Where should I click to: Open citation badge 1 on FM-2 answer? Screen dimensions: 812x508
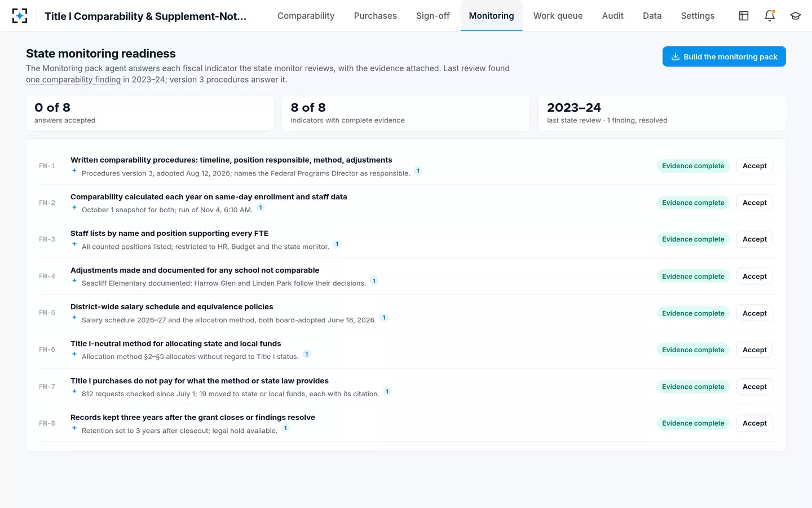point(261,208)
